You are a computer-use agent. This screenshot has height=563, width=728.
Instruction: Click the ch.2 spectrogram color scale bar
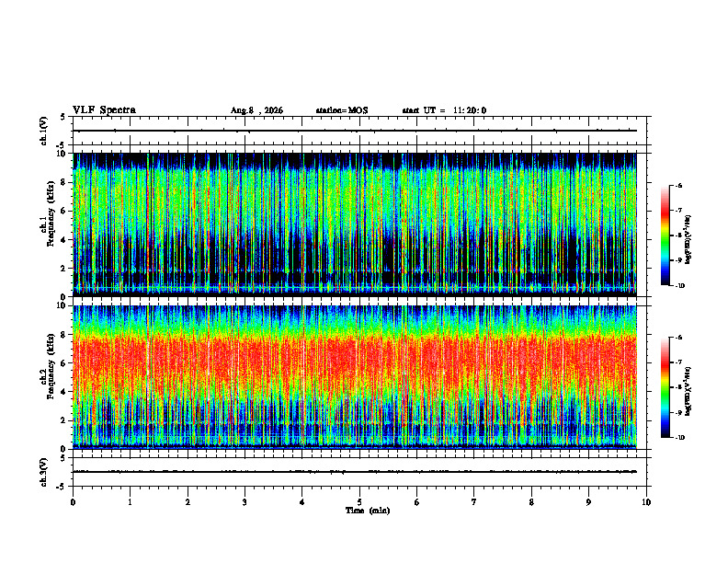[x=665, y=387]
